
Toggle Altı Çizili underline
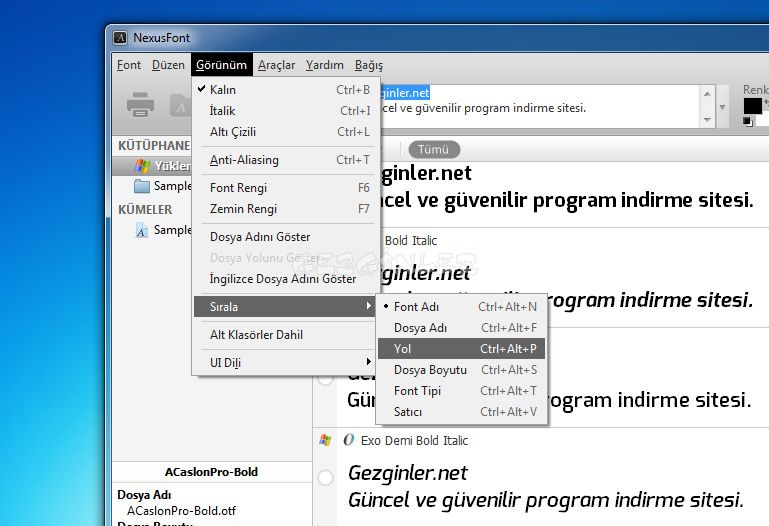click(286, 132)
